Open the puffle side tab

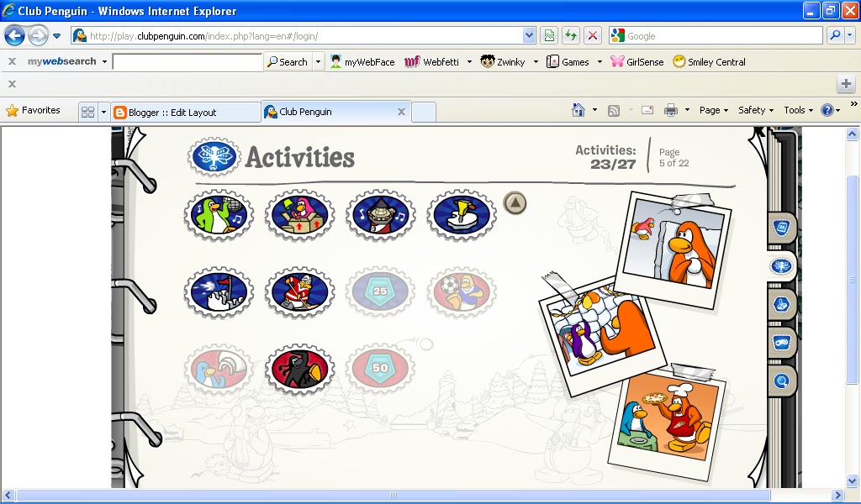(x=781, y=304)
